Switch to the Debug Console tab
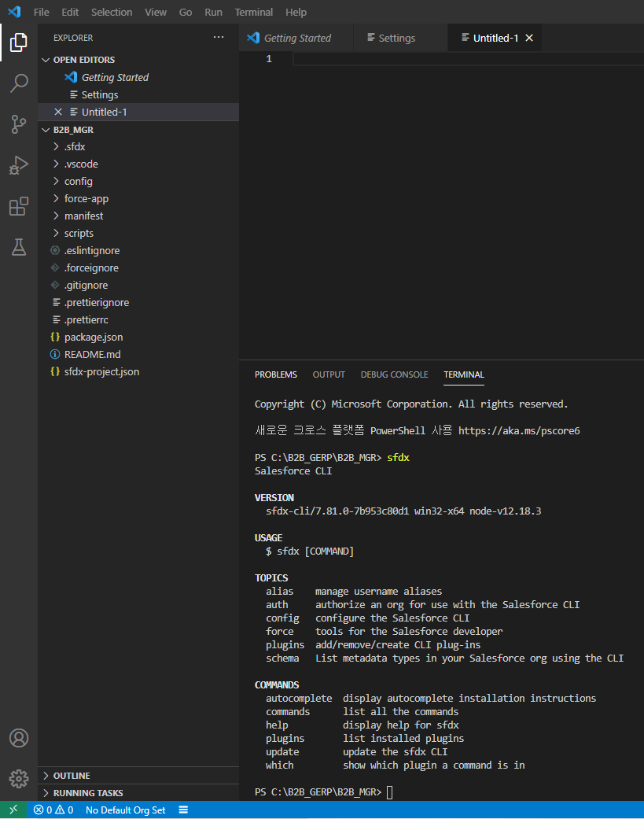Image resolution: width=644 pixels, height=819 pixels. coord(394,374)
